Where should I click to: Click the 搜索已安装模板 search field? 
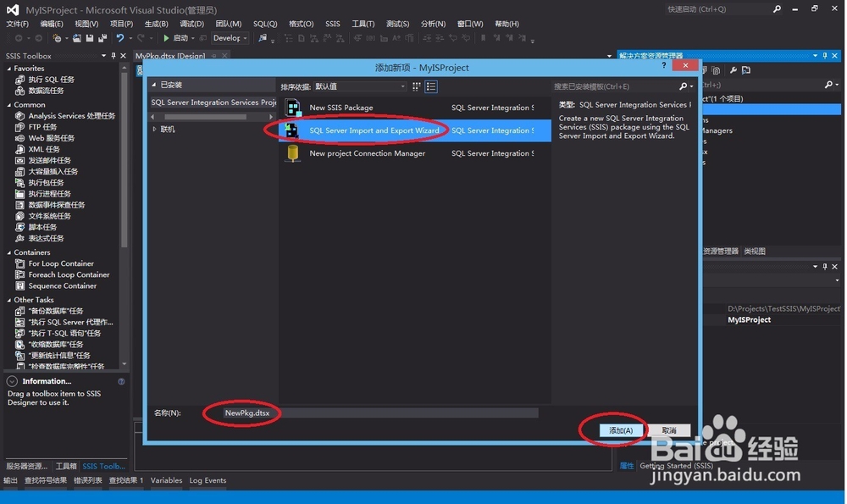tap(615, 86)
